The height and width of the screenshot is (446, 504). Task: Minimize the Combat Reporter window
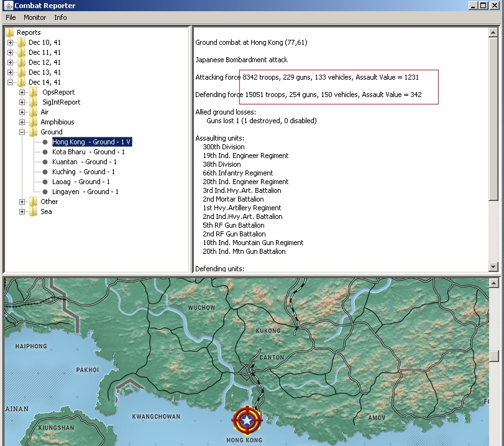pos(473,6)
